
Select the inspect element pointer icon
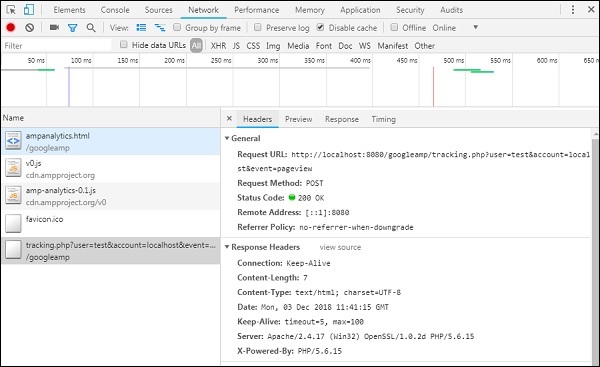(11, 10)
